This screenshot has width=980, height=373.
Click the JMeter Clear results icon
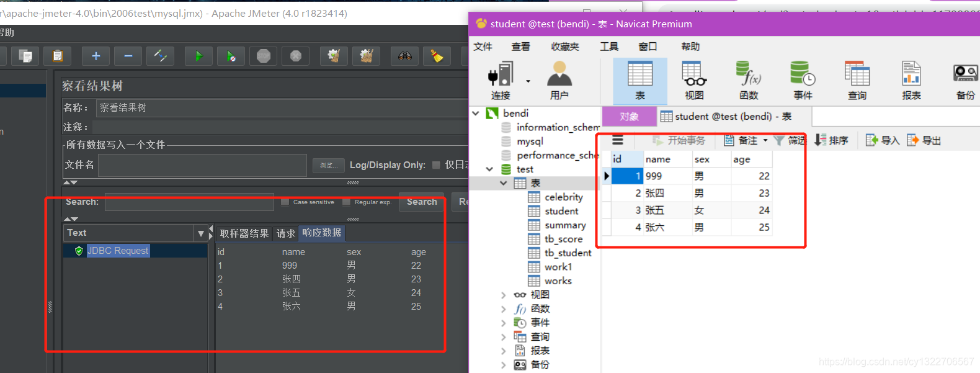334,56
